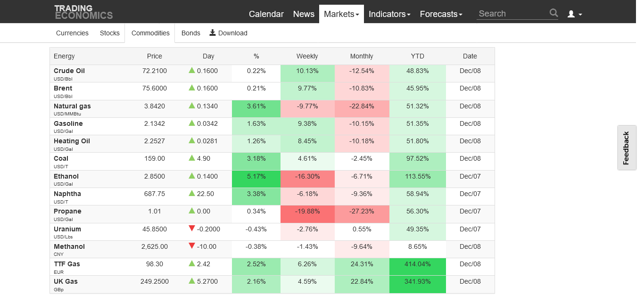Expand the Forecasts dropdown menu
The height and width of the screenshot is (303, 644).
click(x=441, y=14)
